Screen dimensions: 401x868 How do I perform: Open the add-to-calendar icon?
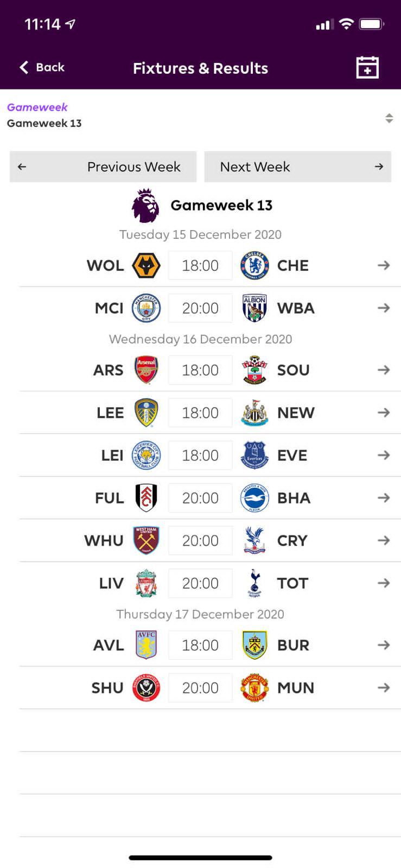[367, 68]
